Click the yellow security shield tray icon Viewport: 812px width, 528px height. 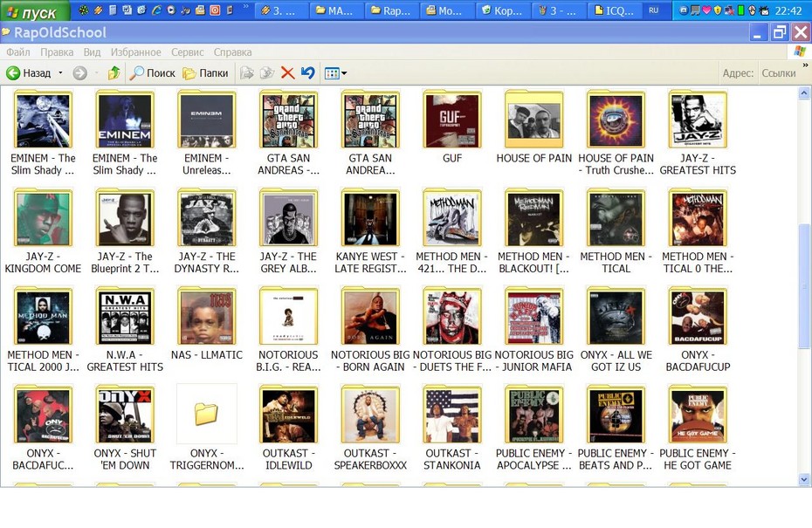point(718,10)
